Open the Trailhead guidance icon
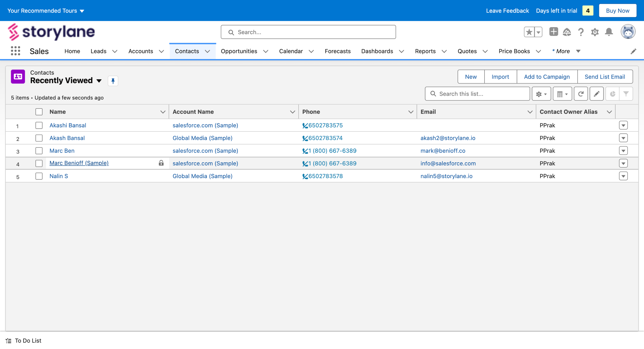 coord(567,32)
